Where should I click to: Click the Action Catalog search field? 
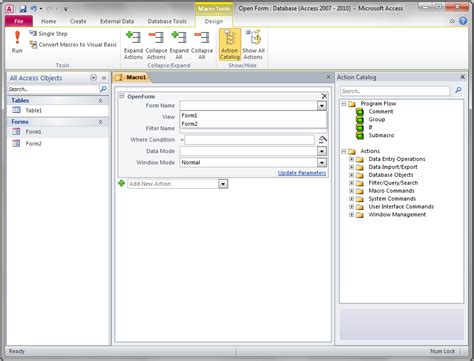[395, 91]
